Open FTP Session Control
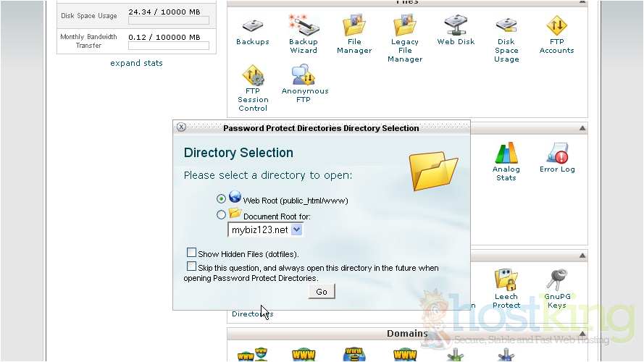 coord(253,88)
